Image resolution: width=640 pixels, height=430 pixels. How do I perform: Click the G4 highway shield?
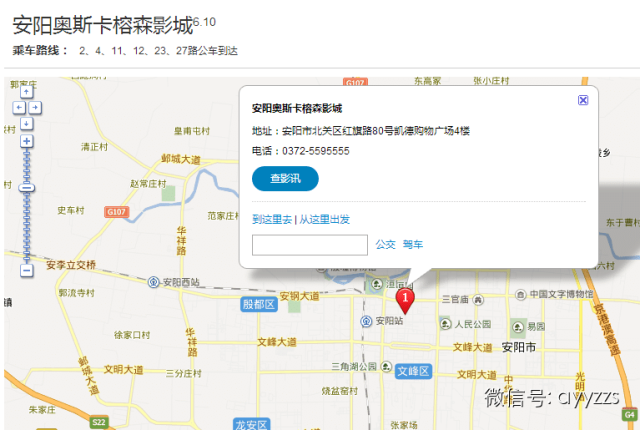(x=630, y=415)
